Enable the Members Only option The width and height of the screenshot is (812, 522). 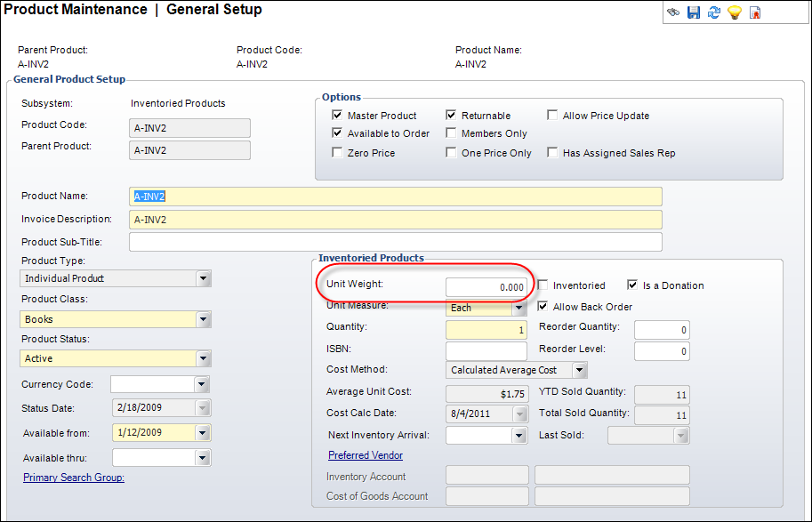[452, 133]
